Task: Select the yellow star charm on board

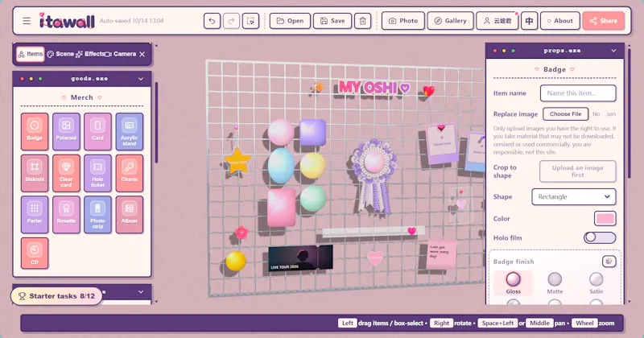Action: (237, 161)
